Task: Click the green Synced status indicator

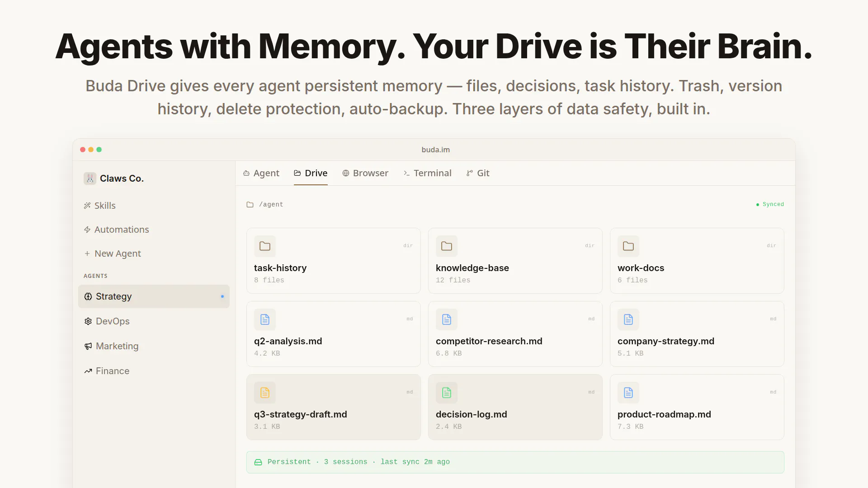Action: (x=770, y=204)
